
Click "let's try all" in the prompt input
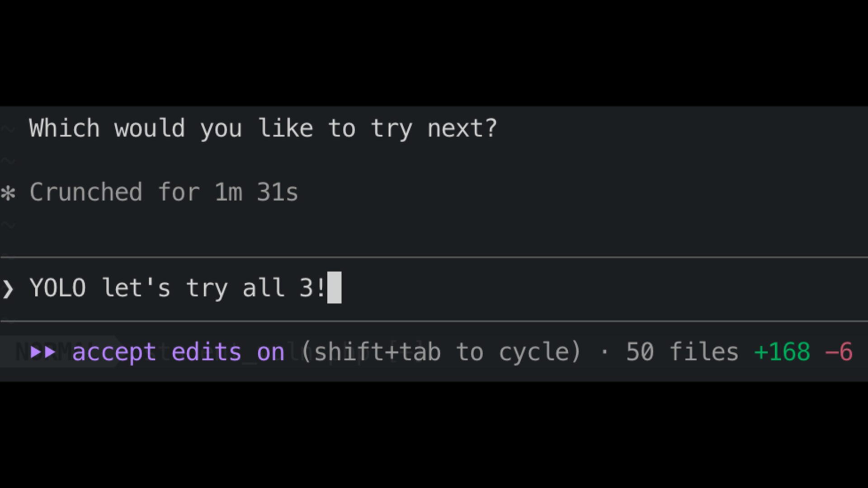coord(193,288)
